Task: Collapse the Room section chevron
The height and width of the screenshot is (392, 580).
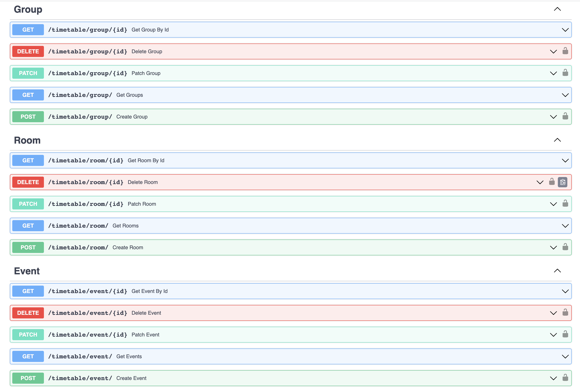Action: [557, 140]
